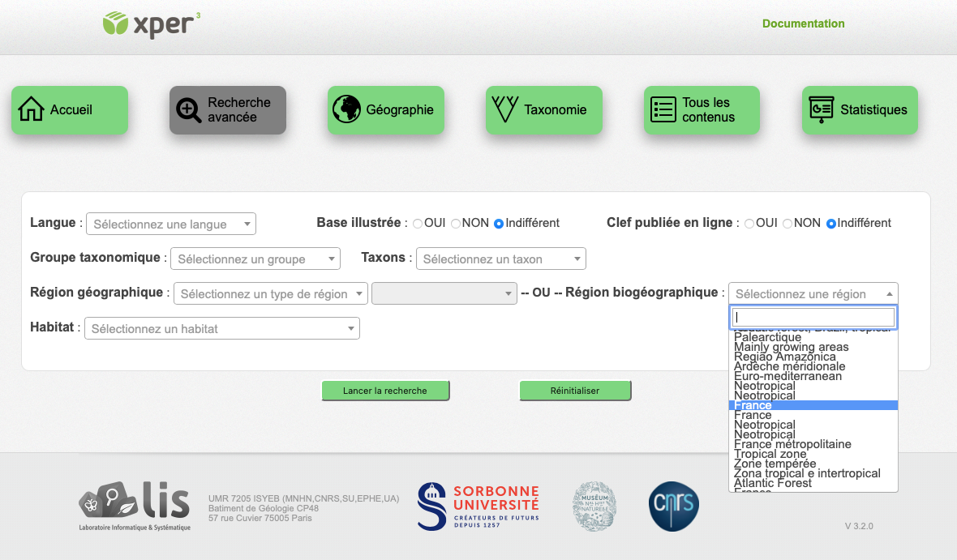Screen dimensions: 957x560
Task: Choose Ardèche méridionale in the list
Action: pyautogui.click(x=813, y=366)
